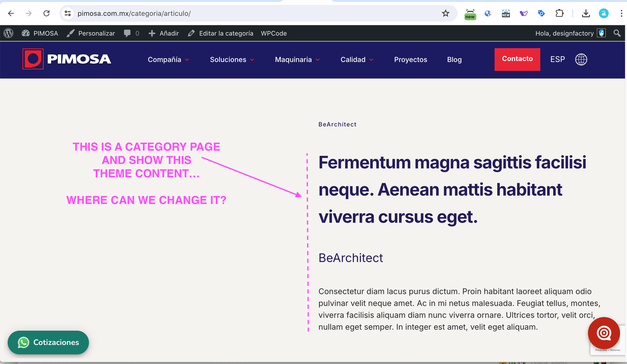Viewport: 627px width, 364px height.
Task: Click the Cotizaciones WhatsApp button
Action: click(x=48, y=342)
